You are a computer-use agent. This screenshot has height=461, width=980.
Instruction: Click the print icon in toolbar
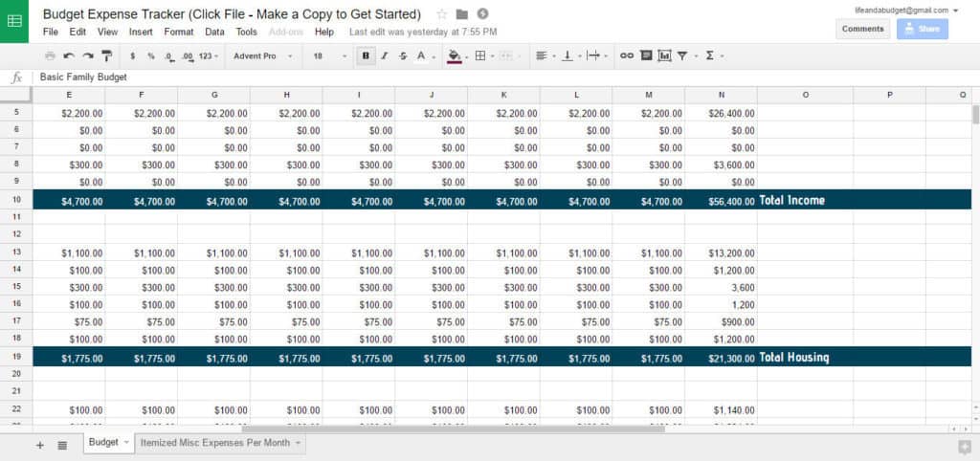point(50,56)
